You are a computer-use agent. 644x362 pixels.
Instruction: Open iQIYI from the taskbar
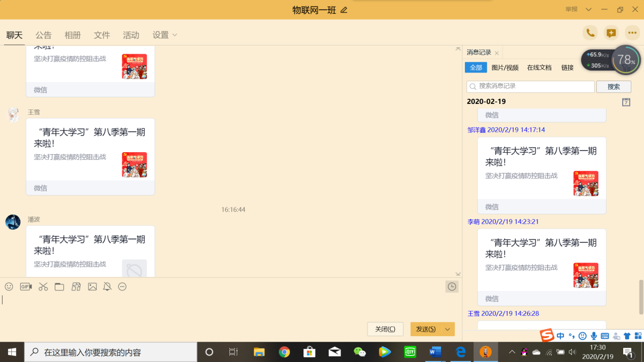coord(410,352)
